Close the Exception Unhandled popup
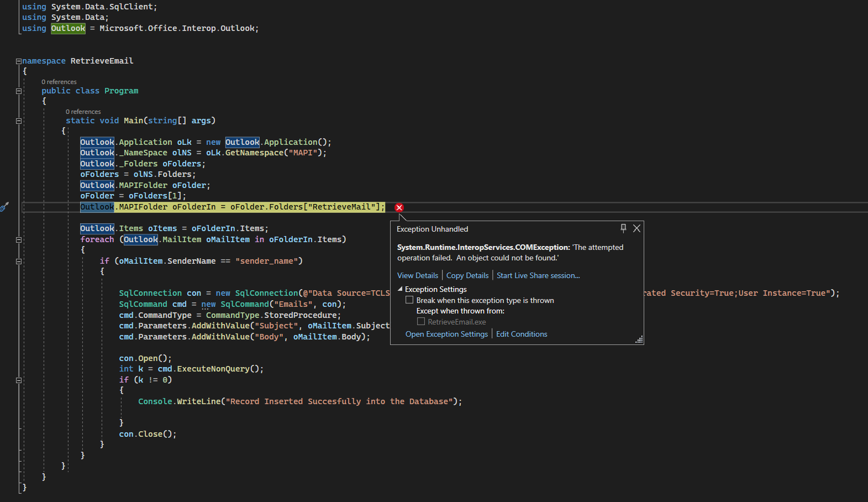Image resolution: width=868 pixels, height=502 pixels. pos(636,228)
